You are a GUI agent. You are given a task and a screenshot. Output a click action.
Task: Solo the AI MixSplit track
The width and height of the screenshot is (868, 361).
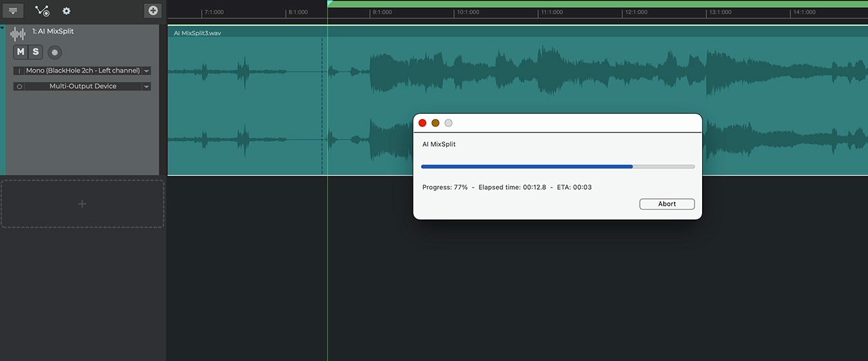(35, 52)
